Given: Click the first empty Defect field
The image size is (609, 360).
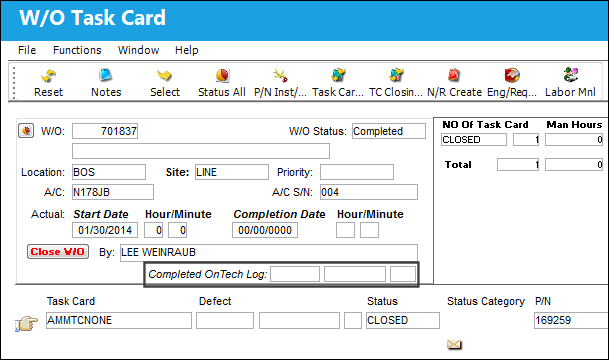Looking at the screenshot, I should [225, 320].
